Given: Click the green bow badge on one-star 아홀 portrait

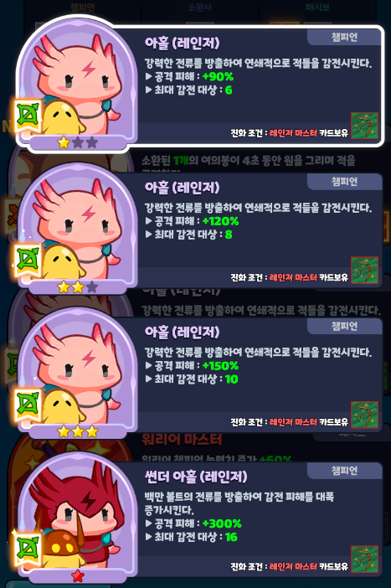Looking at the screenshot, I should pyautogui.click(x=28, y=116).
